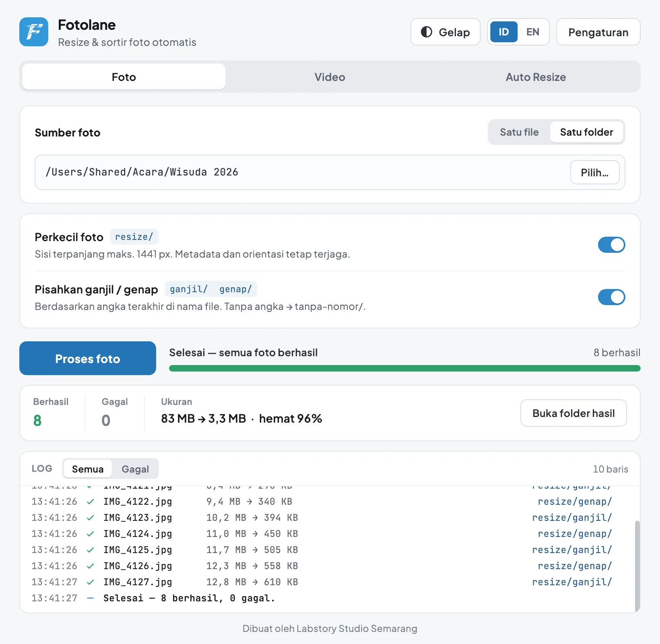Disable the Pisahkan ganjil / genap switch
Screen dimensions: 660x644
point(612,297)
